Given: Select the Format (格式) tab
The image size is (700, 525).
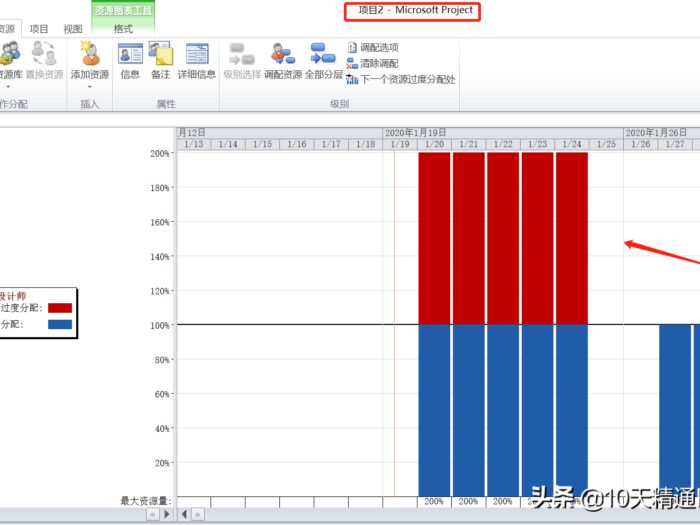Looking at the screenshot, I should [x=123, y=29].
